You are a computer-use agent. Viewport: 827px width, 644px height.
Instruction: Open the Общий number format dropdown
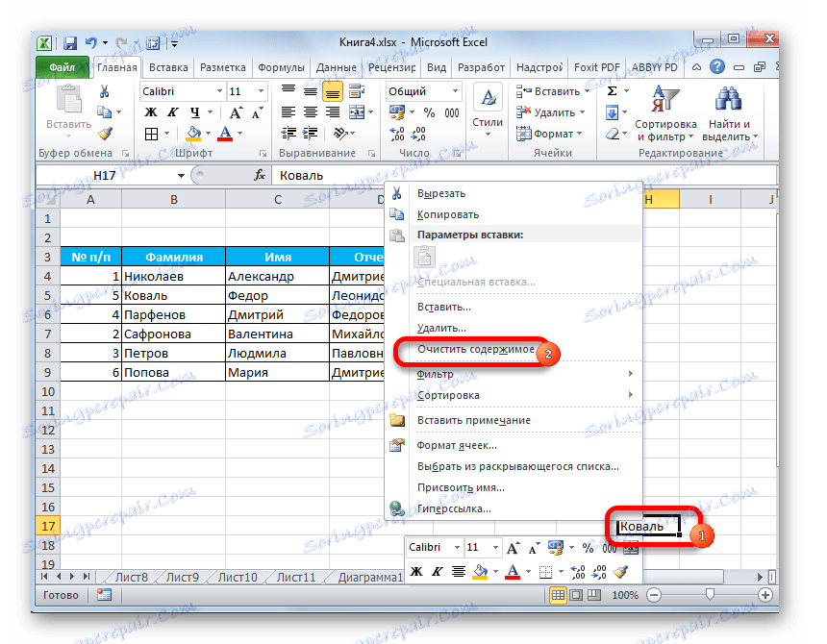tap(455, 91)
